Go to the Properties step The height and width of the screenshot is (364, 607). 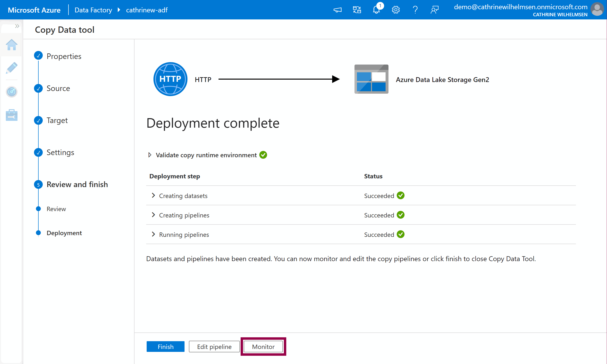[64, 56]
